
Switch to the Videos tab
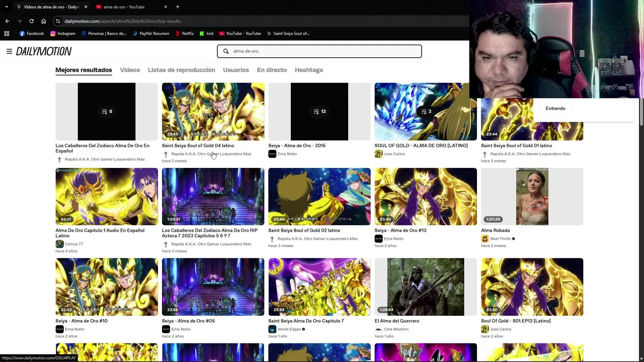[130, 70]
